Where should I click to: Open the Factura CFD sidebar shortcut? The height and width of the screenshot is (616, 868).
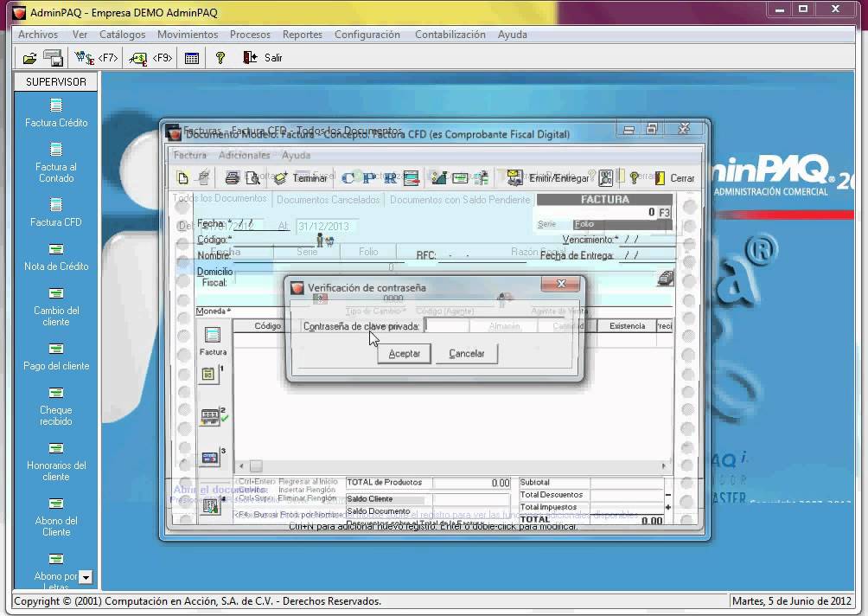click(56, 213)
